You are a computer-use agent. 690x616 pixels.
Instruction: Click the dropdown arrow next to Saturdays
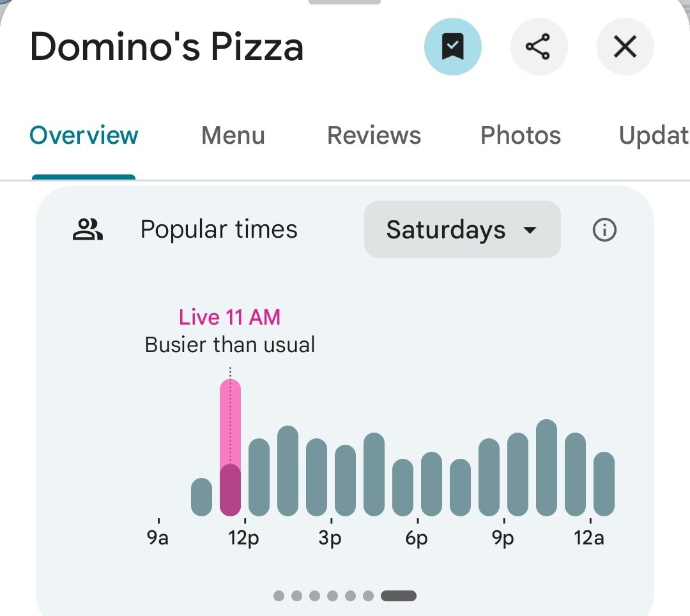click(x=530, y=230)
